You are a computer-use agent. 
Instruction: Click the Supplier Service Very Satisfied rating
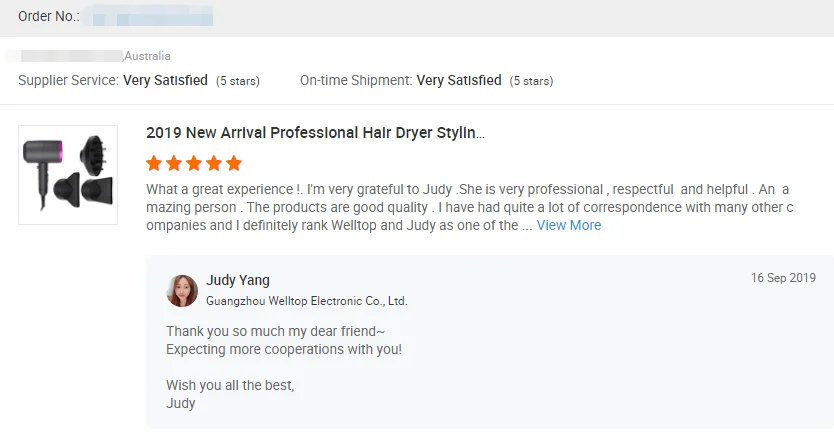165,80
